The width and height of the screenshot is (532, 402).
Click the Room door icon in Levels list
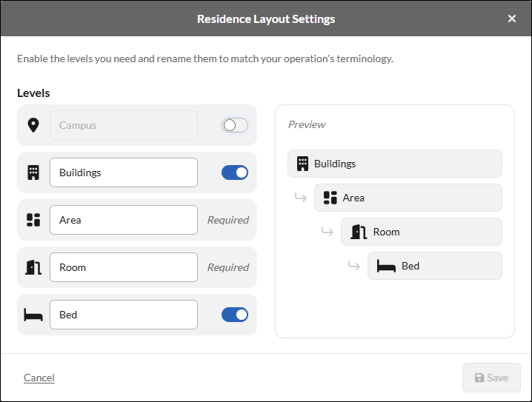pyautogui.click(x=33, y=267)
